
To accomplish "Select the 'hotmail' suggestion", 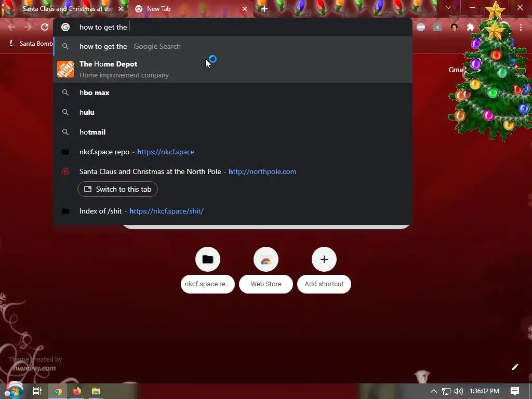I will click(x=233, y=132).
